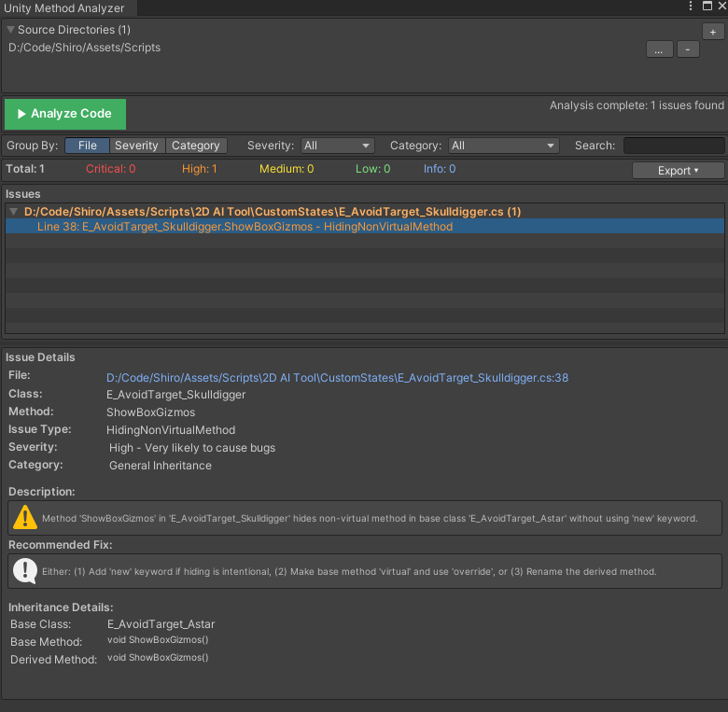This screenshot has width=728, height=712.
Task: Collapse the Source Directories foldout
Action: pos(10,30)
